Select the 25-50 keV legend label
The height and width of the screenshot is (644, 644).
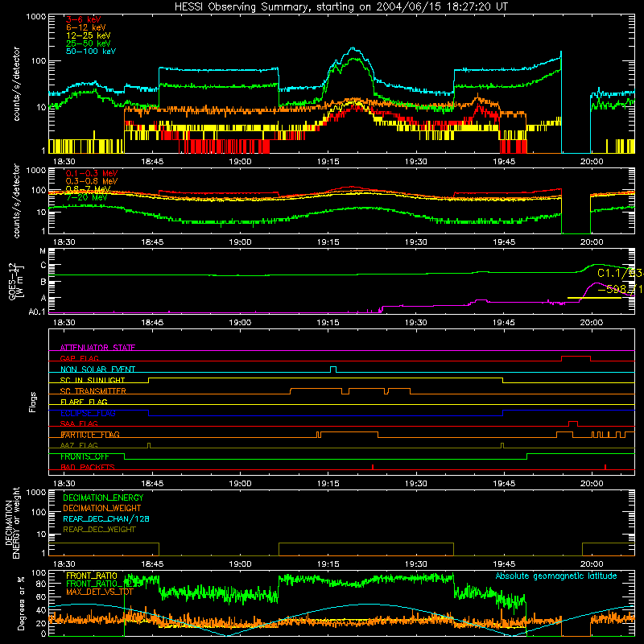pyautogui.click(x=88, y=43)
